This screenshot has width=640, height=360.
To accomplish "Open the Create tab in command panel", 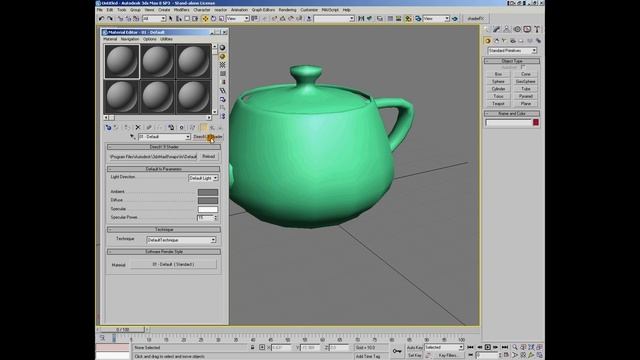I will (x=487, y=29).
